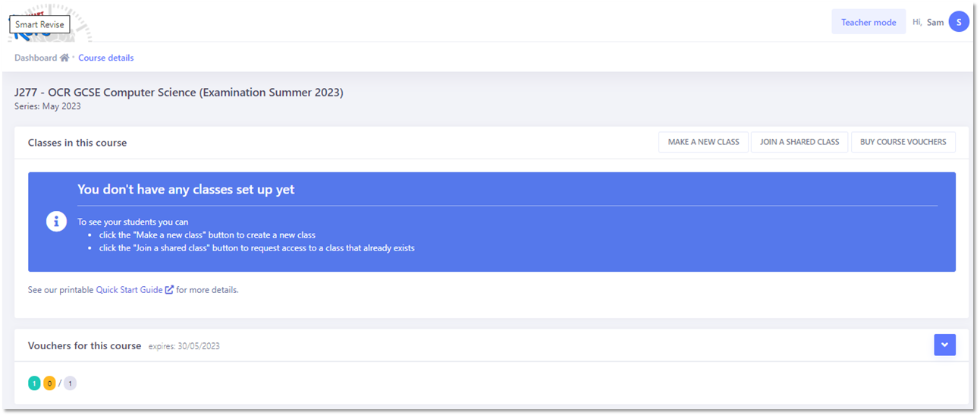The height and width of the screenshot is (416, 980).
Task: Click BUY COURSE VOUCHERS button
Action: [x=903, y=142]
